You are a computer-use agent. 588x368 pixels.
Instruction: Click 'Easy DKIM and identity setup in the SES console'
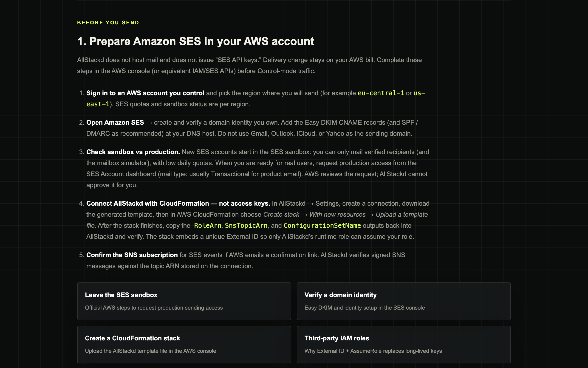pyautogui.click(x=365, y=308)
